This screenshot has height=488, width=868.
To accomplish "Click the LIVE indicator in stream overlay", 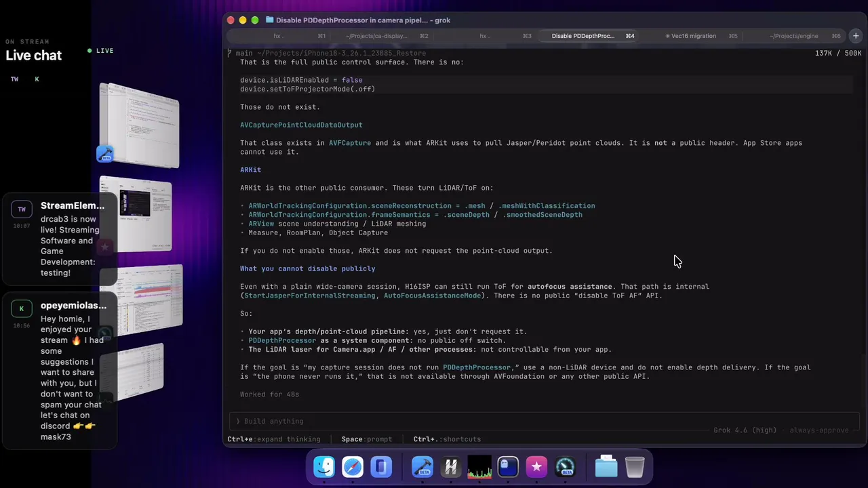I will 100,51.
